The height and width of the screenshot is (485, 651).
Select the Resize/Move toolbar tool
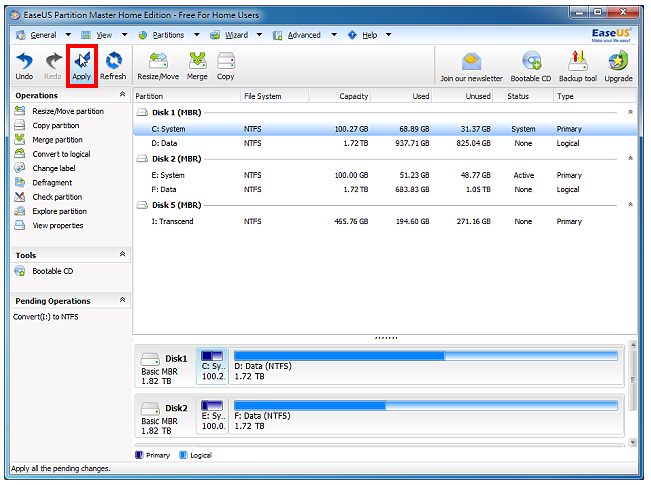pos(158,66)
